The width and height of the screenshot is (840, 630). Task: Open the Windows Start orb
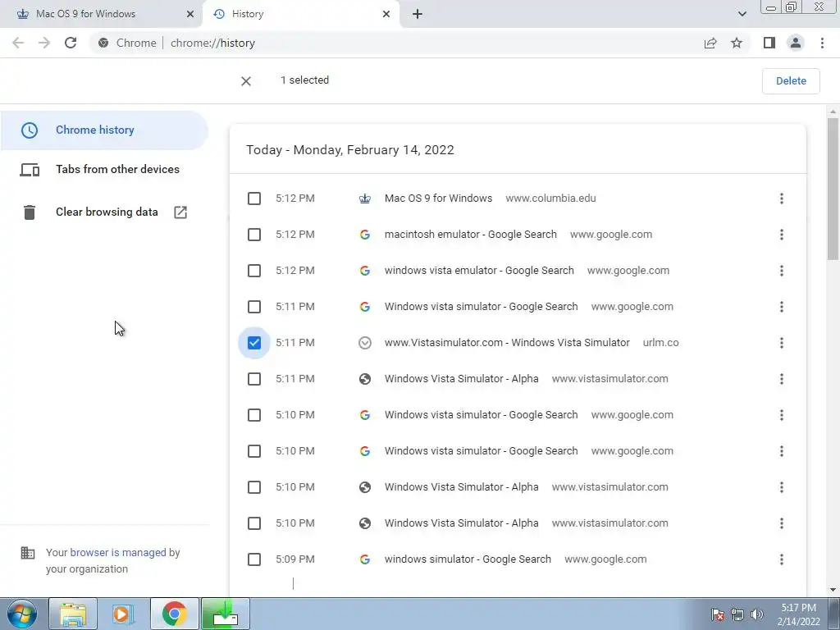[x=22, y=614]
